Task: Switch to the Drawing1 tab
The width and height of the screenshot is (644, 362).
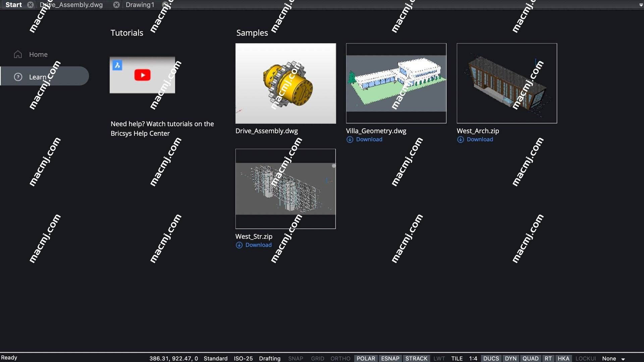Action: (140, 5)
